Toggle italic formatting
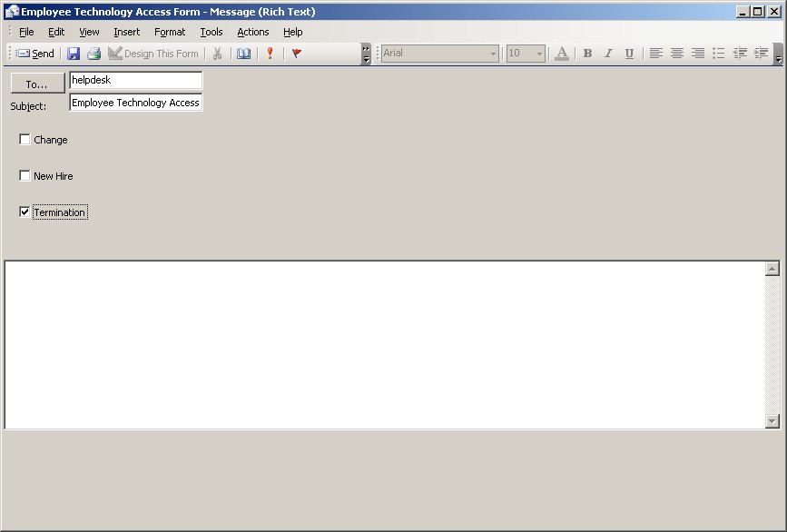 point(608,54)
